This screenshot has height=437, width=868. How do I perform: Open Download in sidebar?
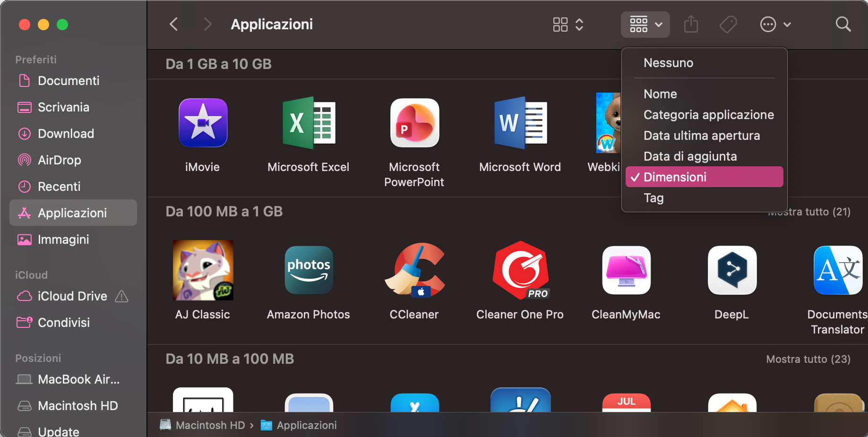point(73,134)
